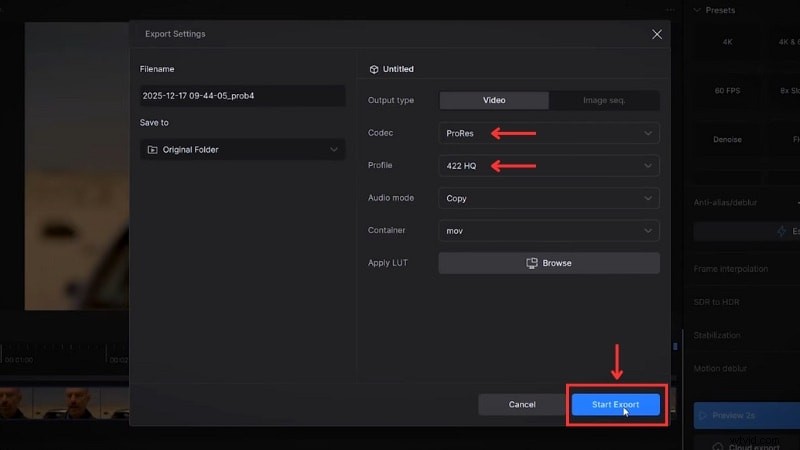This screenshot has width=800, height=450.
Task: Open the Audio mode Copy dropdown
Action: [549, 198]
